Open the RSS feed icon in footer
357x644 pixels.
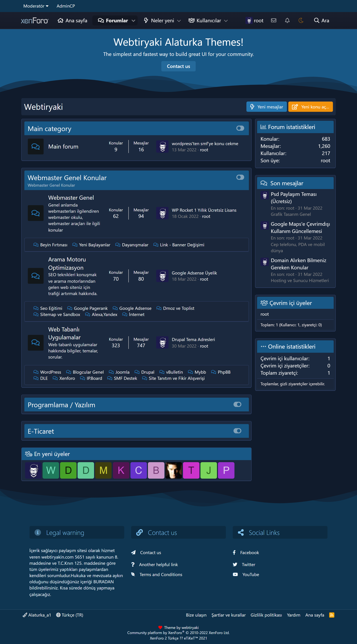coord(332,615)
